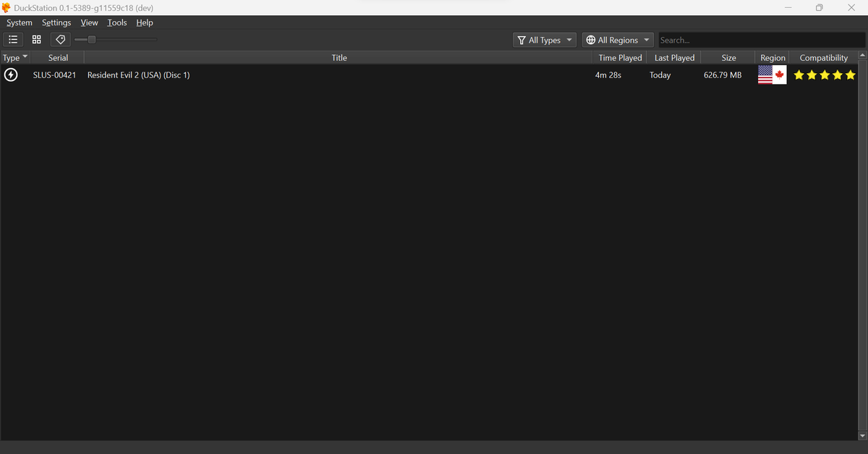
Task: Sort list by Type column header
Action: (x=15, y=58)
